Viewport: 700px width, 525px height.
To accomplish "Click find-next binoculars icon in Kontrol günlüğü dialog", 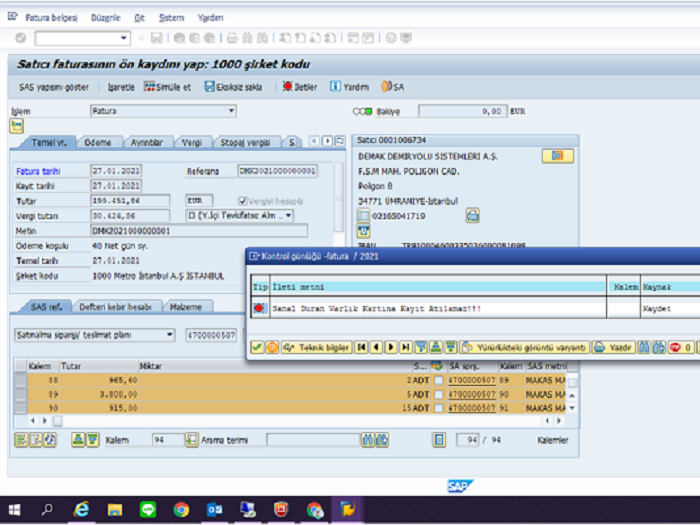I will click(x=658, y=347).
